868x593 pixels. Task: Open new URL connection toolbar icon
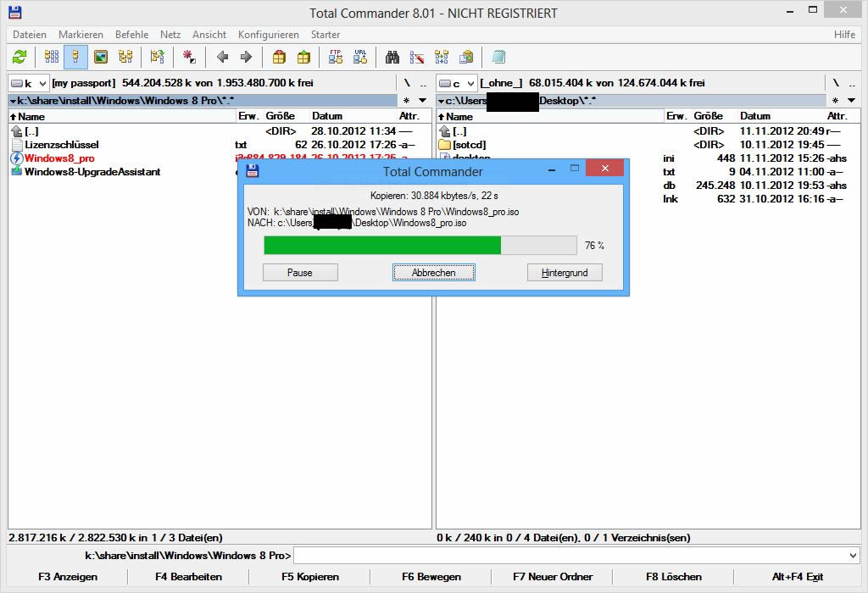[x=360, y=57]
